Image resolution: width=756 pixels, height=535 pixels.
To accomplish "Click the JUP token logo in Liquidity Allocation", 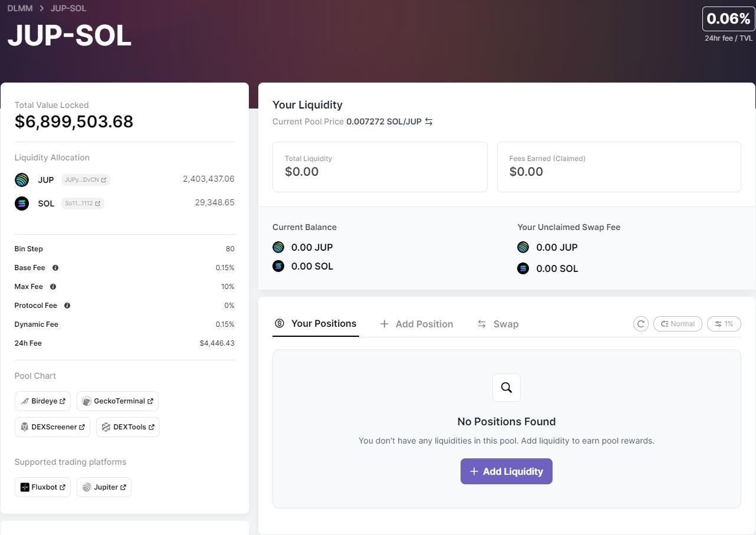I will (x=22, y=180).
